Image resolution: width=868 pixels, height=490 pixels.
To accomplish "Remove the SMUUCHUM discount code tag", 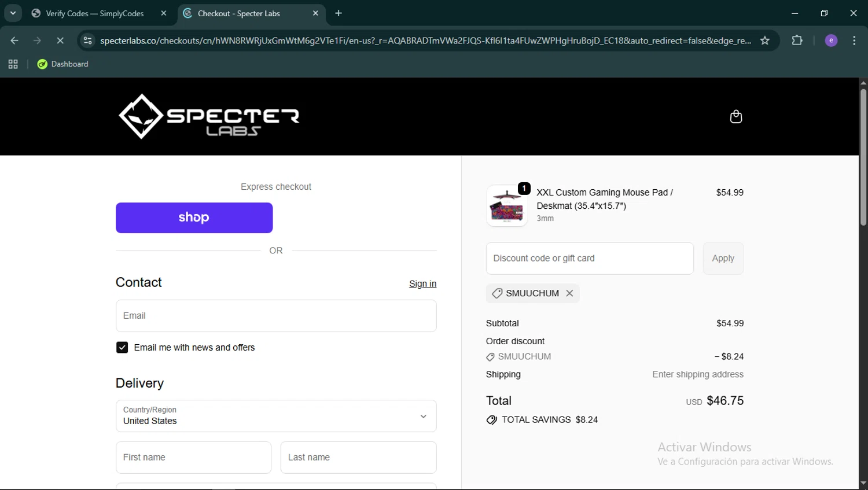I will (x=569, y=293).
